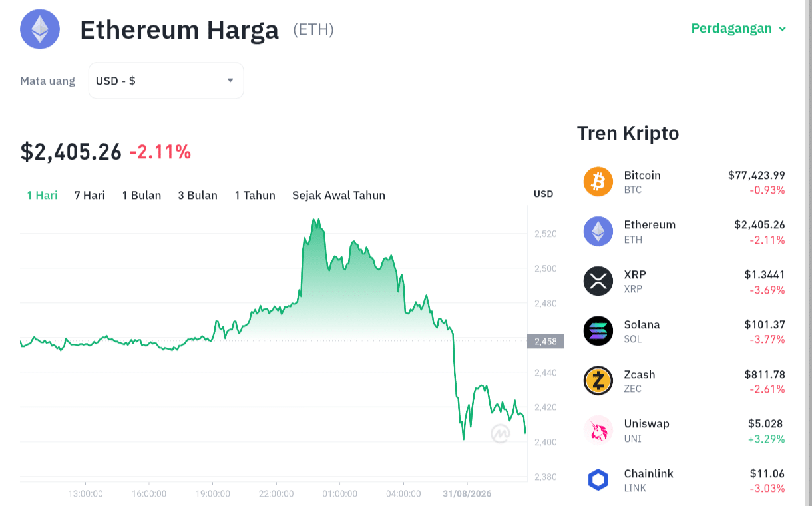Click the Solana coin icon

598,331
